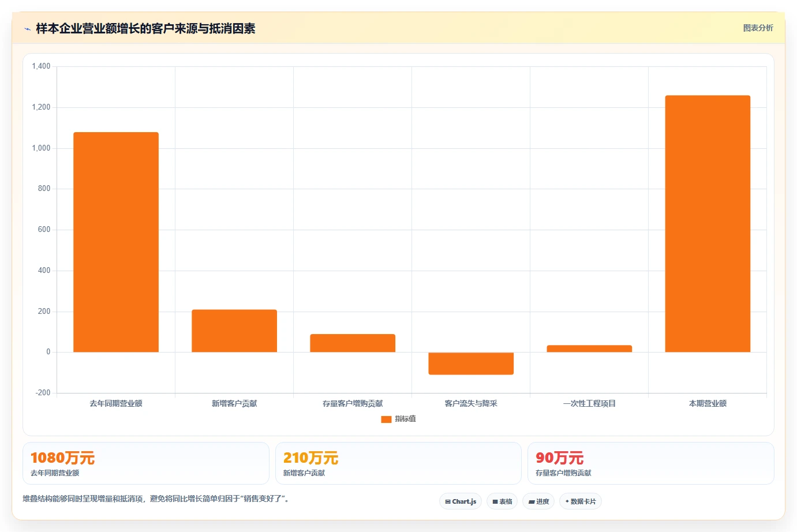Click the 1,000 y-axis tick label
Image resolution: width=797 pixels, height=532 pixels.
[41, 148]
